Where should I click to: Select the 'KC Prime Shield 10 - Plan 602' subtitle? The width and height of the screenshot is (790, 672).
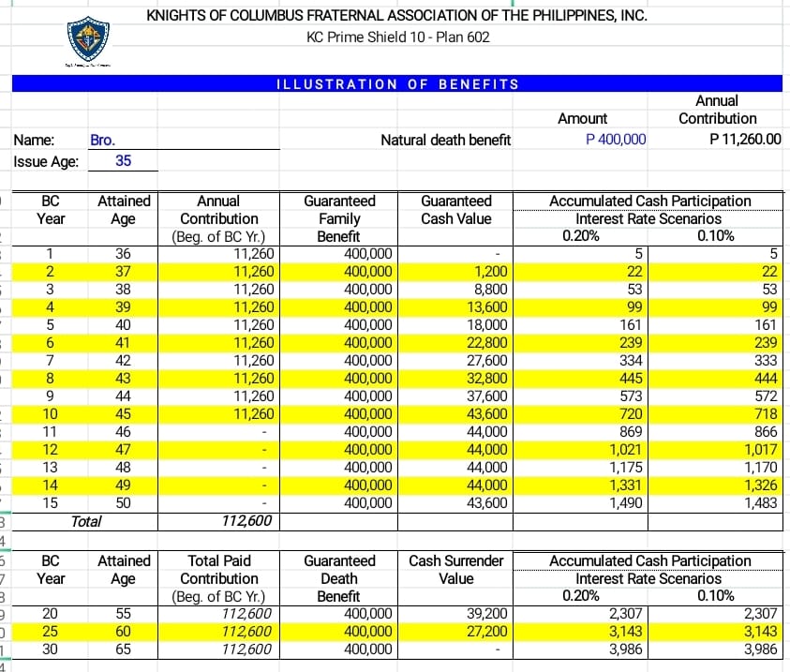pyautogui.click(x=398, y=37)
